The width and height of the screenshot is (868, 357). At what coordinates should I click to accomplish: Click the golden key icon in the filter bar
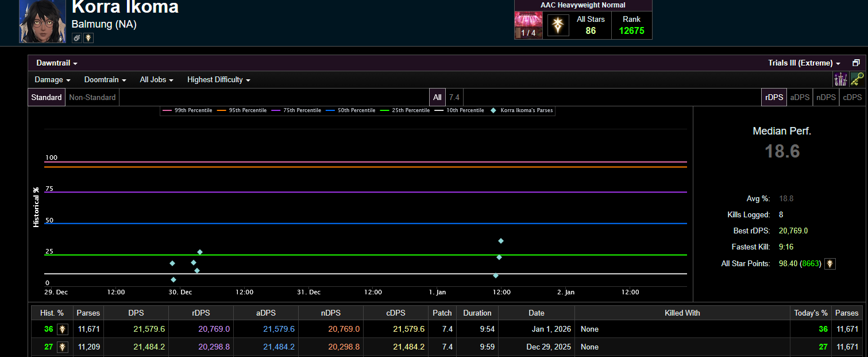tap(857, 79)
